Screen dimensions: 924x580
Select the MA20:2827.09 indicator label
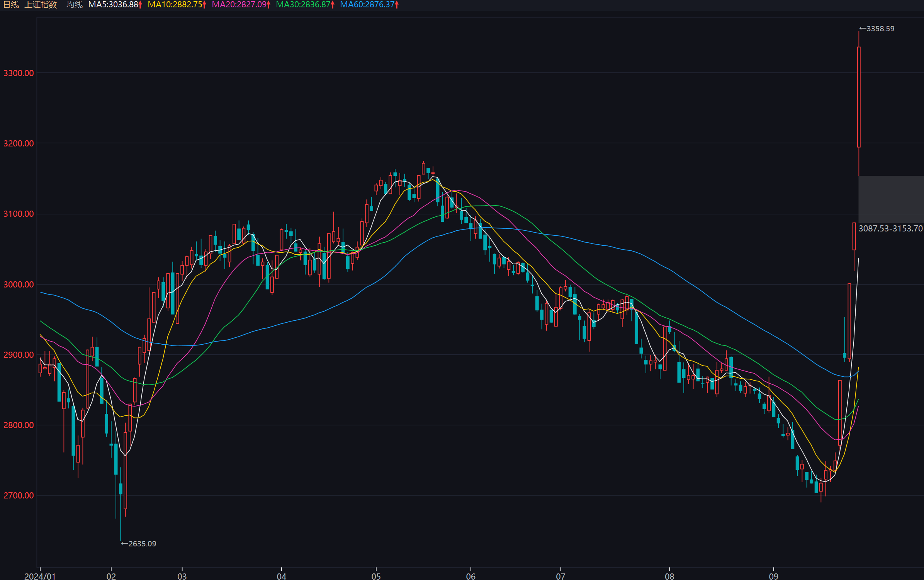239,5
